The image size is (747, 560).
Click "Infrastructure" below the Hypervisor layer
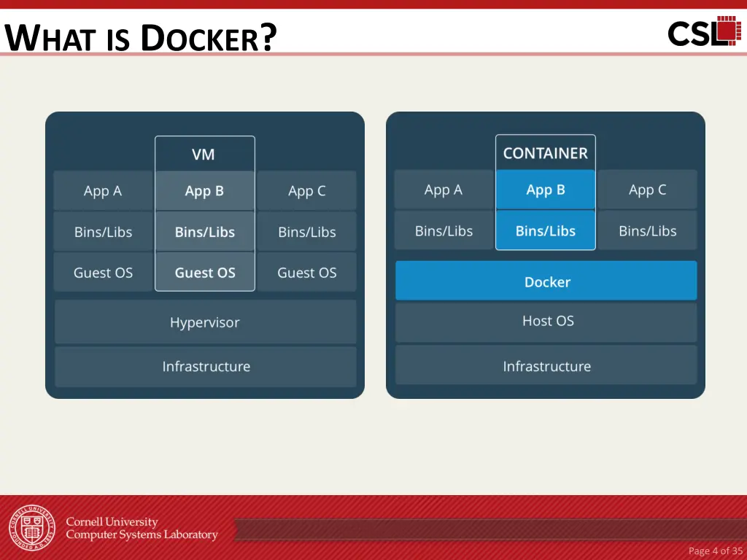coord(205,366)
